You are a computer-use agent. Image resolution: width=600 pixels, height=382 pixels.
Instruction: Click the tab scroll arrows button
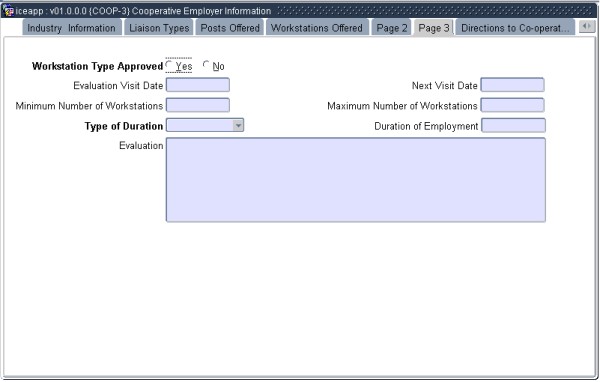click(x=587, y=26)
